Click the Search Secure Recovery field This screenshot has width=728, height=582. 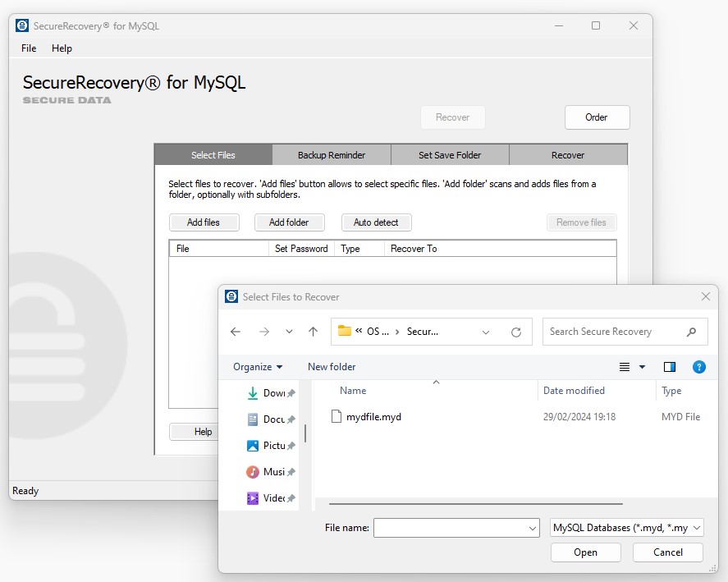pos(614,332)
